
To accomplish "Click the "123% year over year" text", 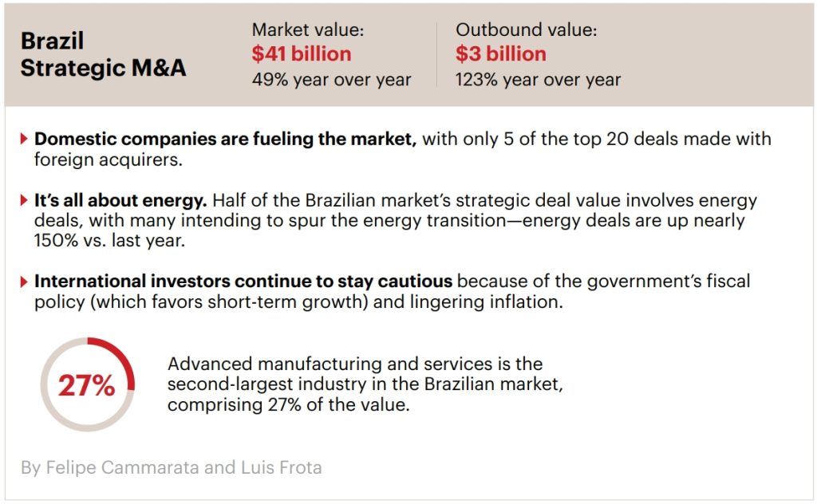I will pos(538,80).
